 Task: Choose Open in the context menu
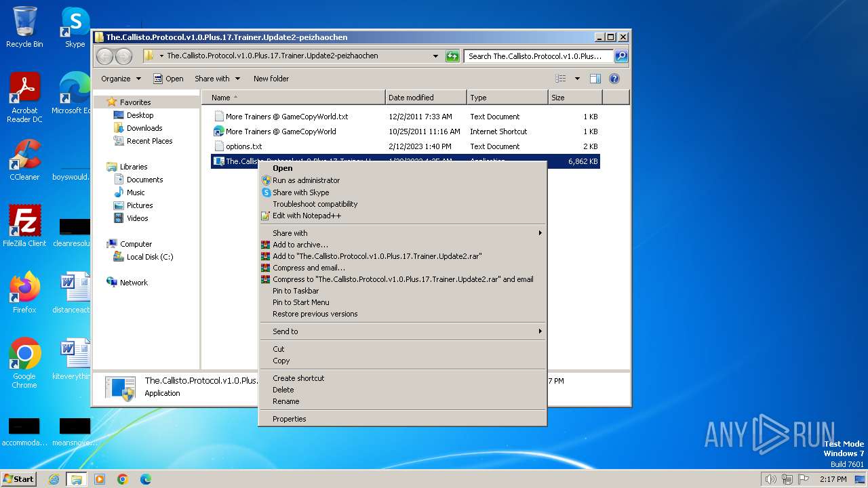403,168
